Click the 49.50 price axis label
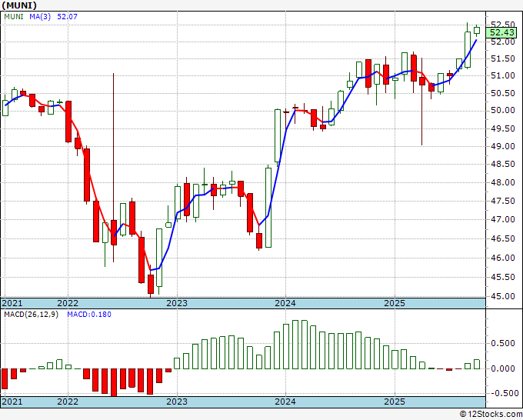 [x=503, y=128]
